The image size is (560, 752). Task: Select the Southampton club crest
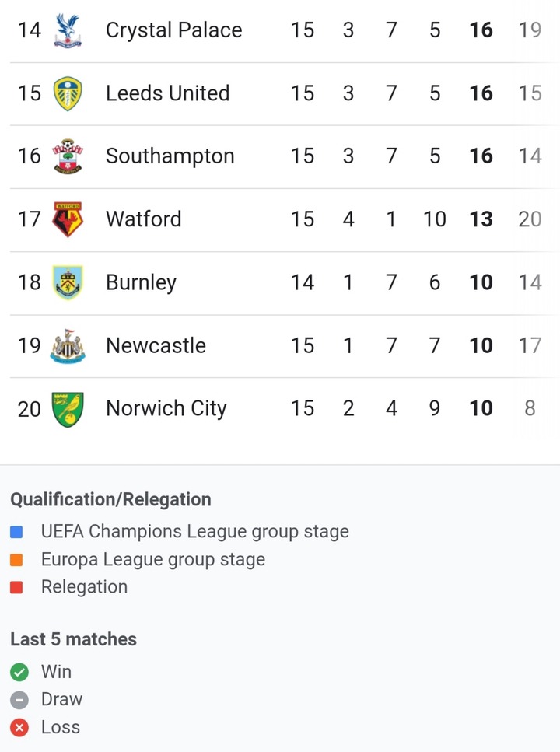68,156
